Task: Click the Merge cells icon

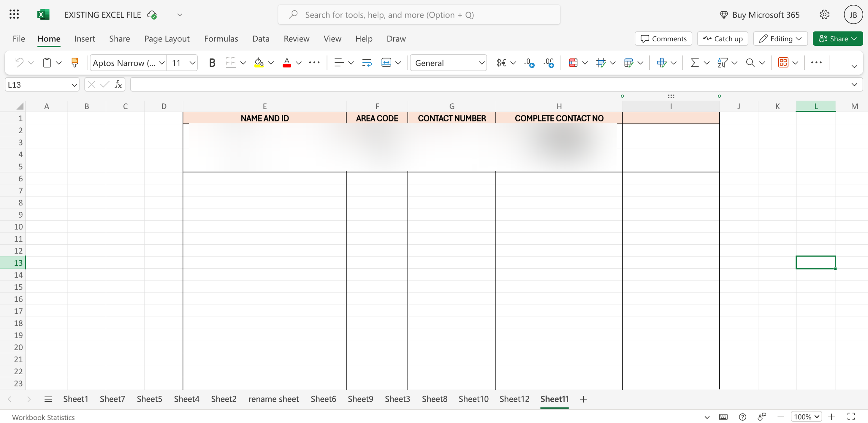Action: [x=386, y=63]
